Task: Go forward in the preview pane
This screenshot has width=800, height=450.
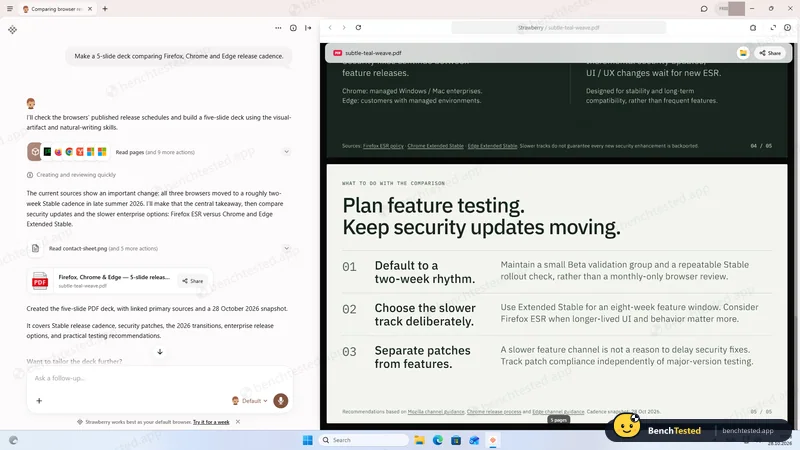Action: click(344, 28)
